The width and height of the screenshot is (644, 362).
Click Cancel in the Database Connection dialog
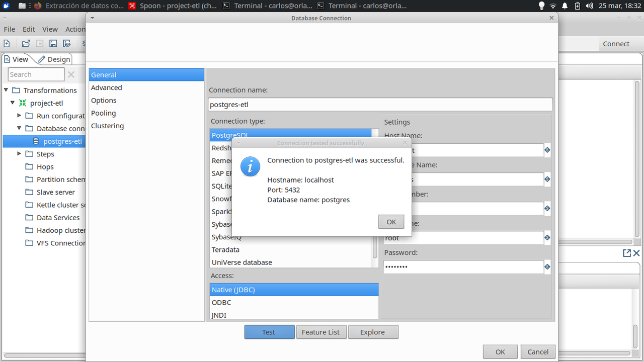(538, 352)
